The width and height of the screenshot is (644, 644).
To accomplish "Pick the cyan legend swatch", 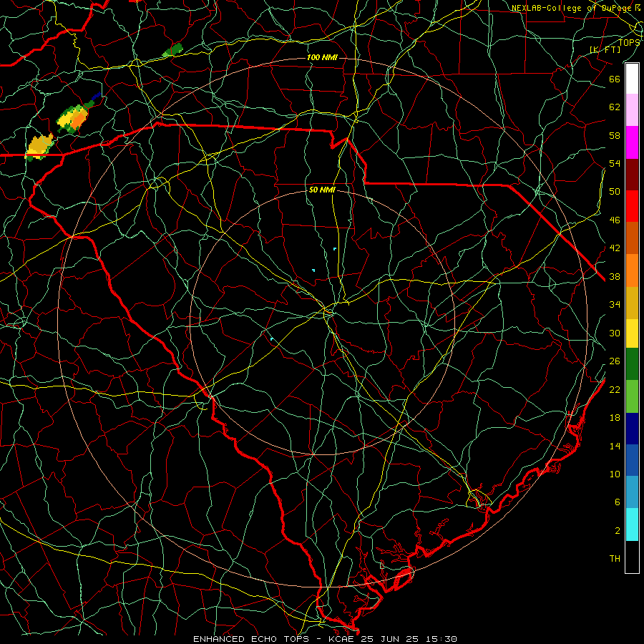I will (632, 525).
